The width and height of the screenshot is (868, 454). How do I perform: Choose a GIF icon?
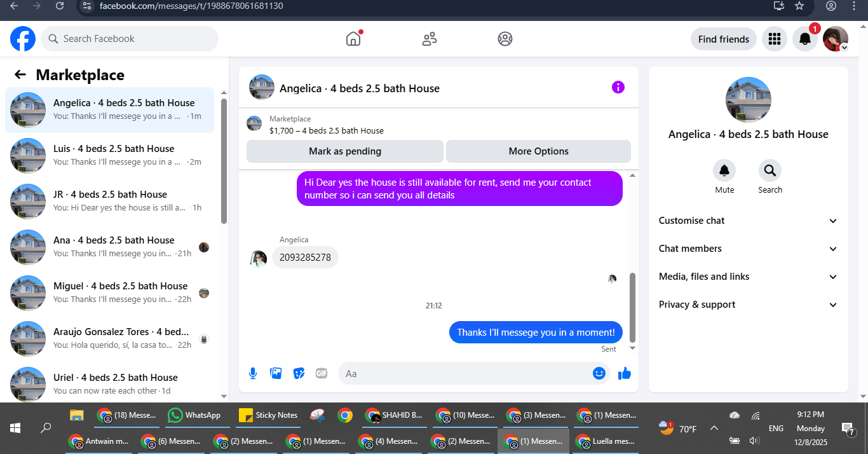[x=322, y=373]
